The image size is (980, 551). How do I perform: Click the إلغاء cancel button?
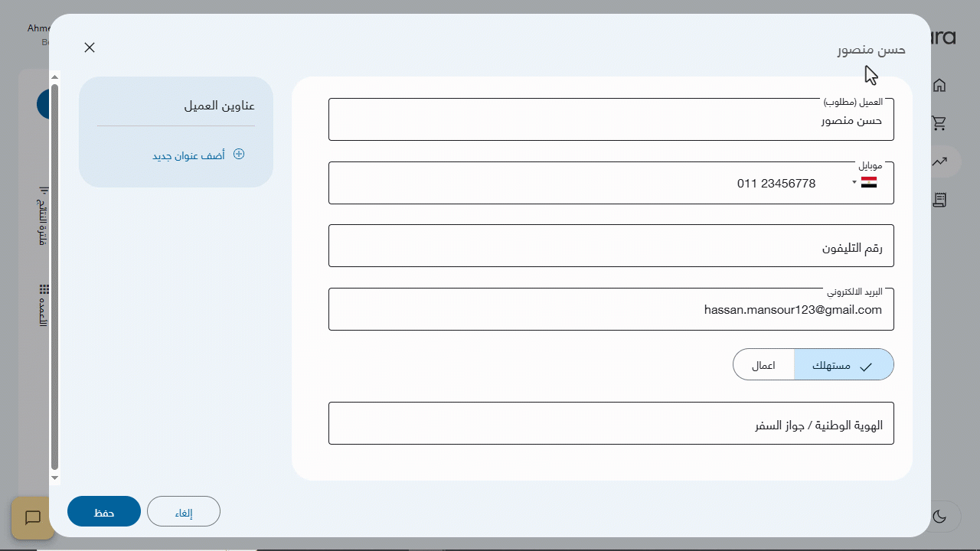184,512
